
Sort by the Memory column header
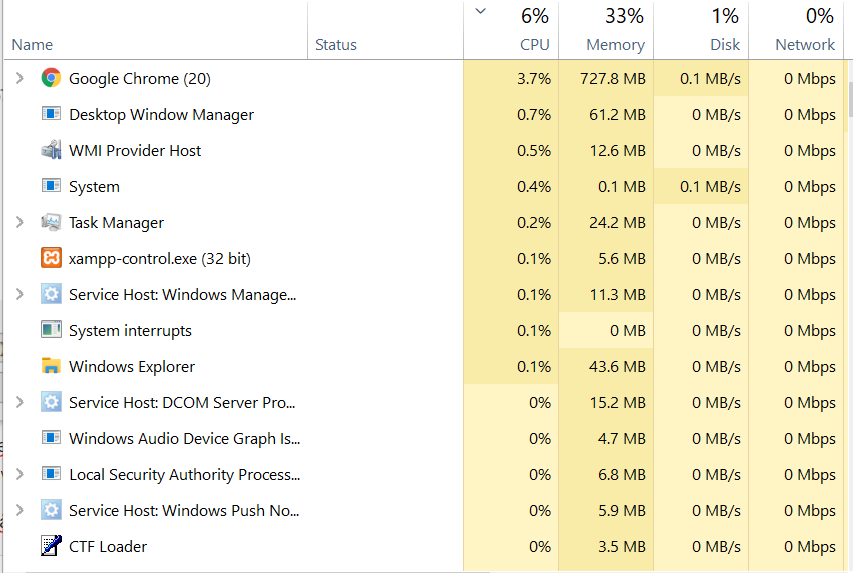(615, 45)
